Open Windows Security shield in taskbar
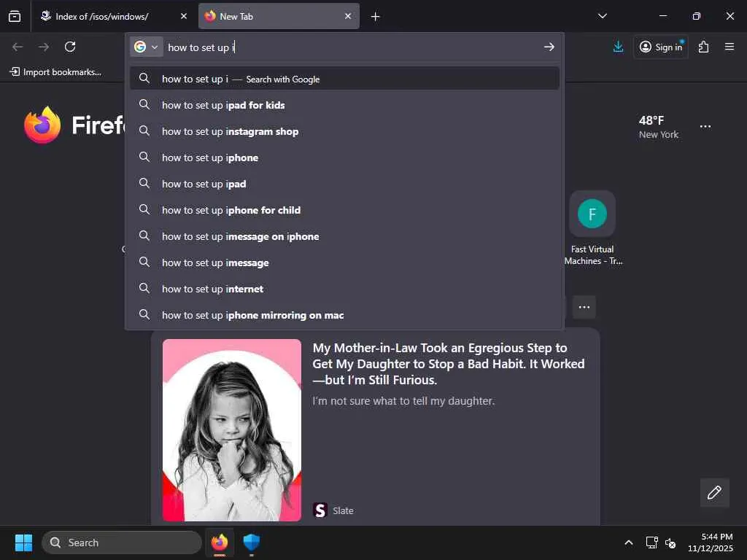 (x=252, y=542)
